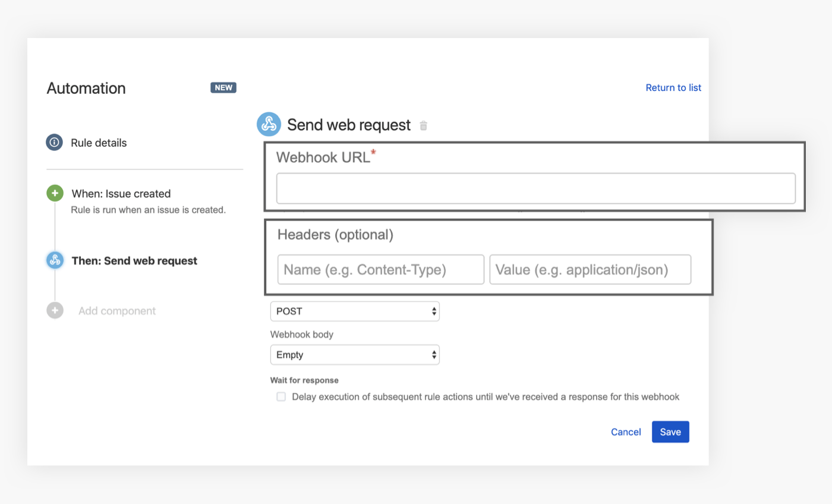Open the POST method dropdown
Image resolution: width=832 pixels, height=504 pixels.
click(x=355, y=311)
